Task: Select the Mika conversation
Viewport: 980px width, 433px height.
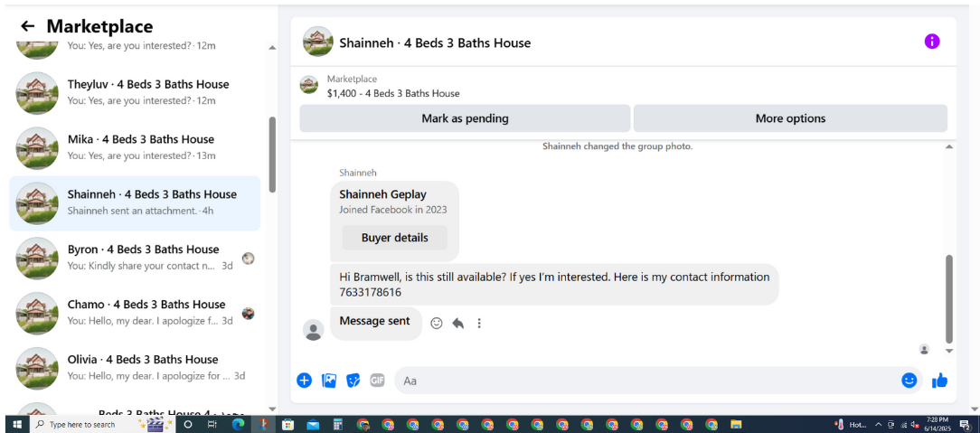Action: (x=135, y=148)
